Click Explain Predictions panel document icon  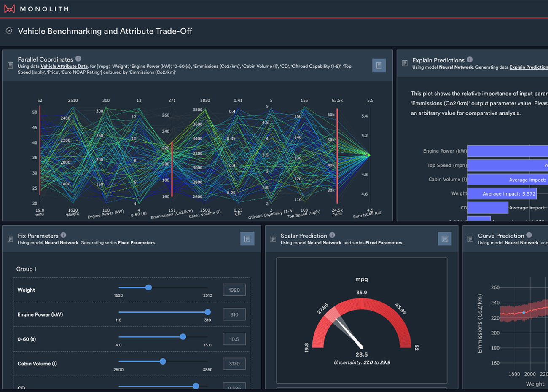[x=405, y=63]
